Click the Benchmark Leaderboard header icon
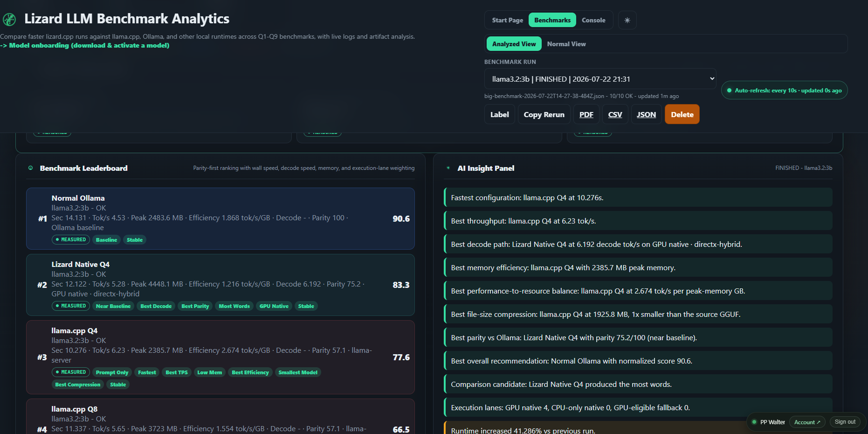Viewport: 868px width, 434px height. (x=31, y=168)
